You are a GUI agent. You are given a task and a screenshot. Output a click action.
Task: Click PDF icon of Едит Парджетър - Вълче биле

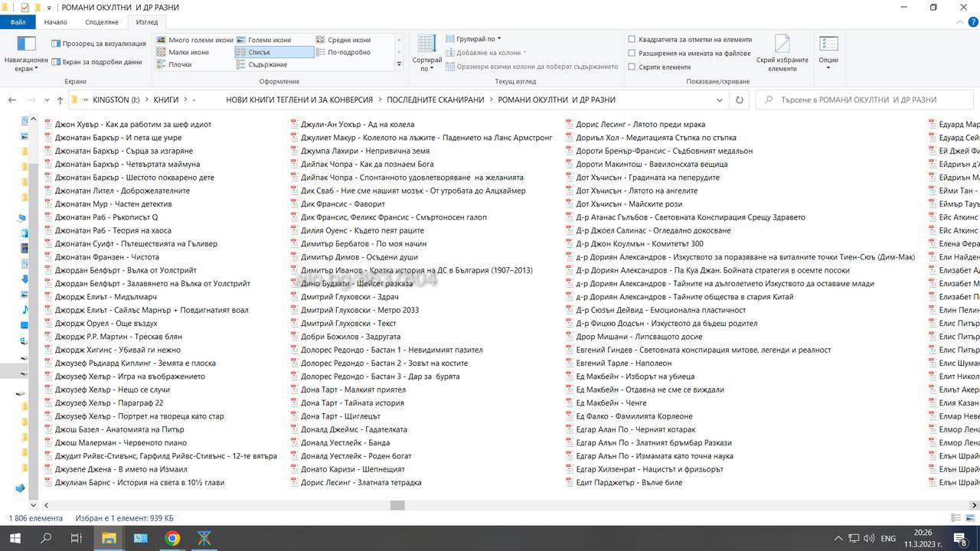point(569,482)
